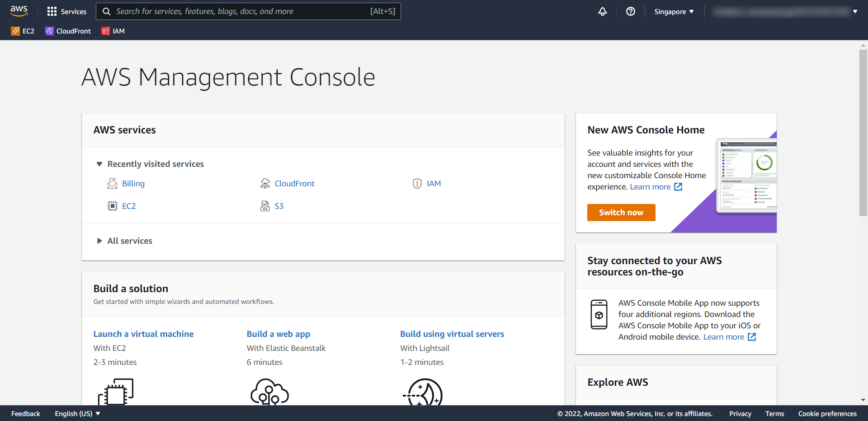
Task: Expand the All services section
Action: 99,241
